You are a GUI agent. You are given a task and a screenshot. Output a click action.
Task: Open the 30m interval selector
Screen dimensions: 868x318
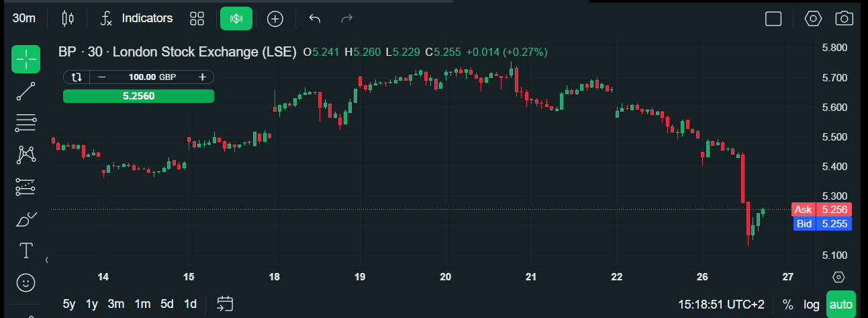[24, 18]
